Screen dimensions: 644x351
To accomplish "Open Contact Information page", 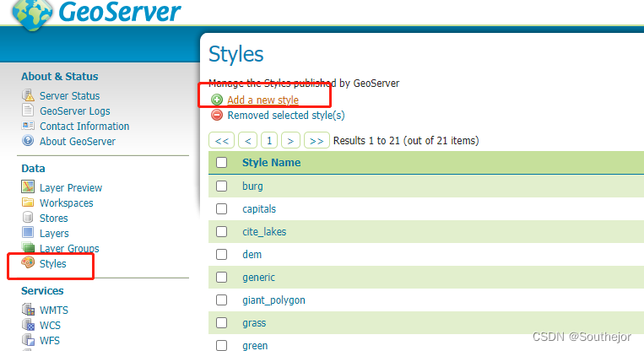I will 84,126.
